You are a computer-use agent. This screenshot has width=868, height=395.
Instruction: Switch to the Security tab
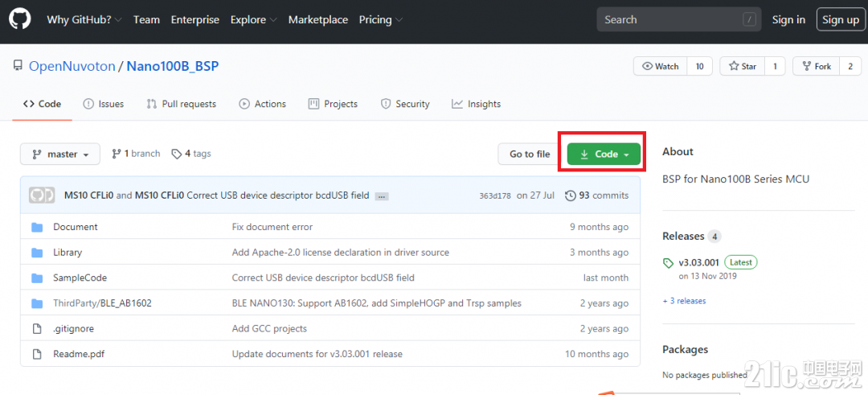tap(405, 104)
